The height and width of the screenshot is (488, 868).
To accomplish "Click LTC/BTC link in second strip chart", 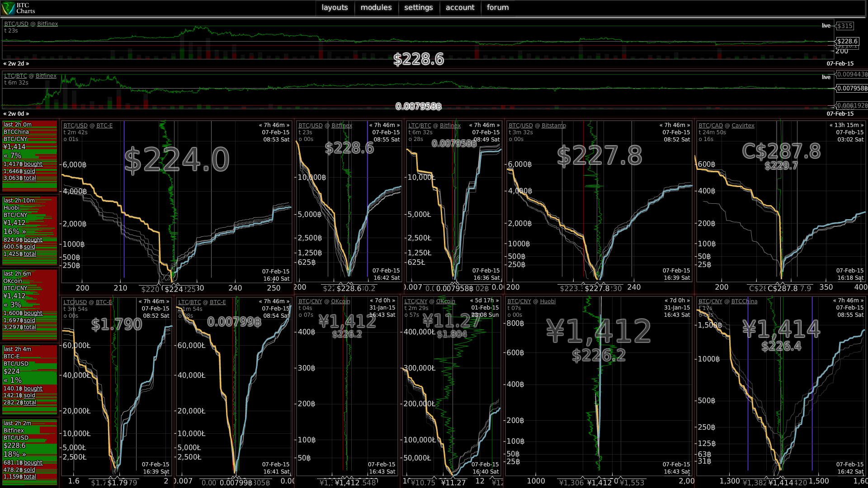I will tap(15, 76).
